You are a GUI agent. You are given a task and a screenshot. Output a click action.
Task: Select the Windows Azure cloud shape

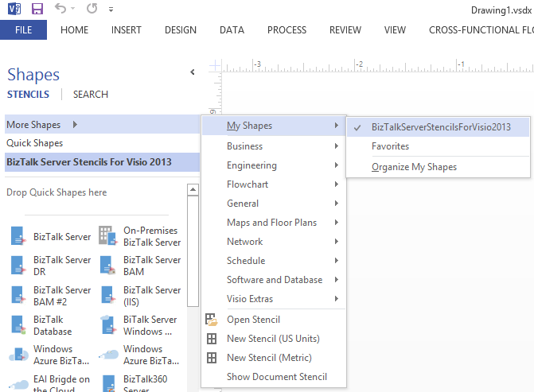click(19, 355)
